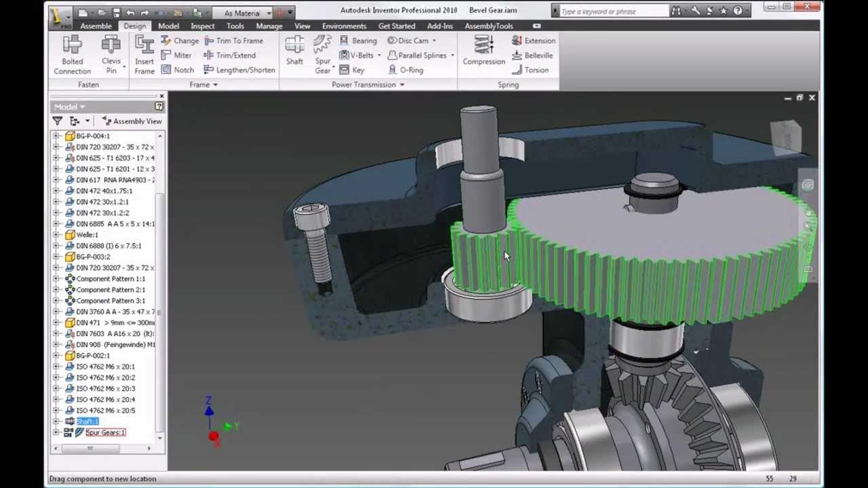The height and width of the screenshot is (488, 868).
Task: Click the binoculars search icon
Action: coord(675,11)
